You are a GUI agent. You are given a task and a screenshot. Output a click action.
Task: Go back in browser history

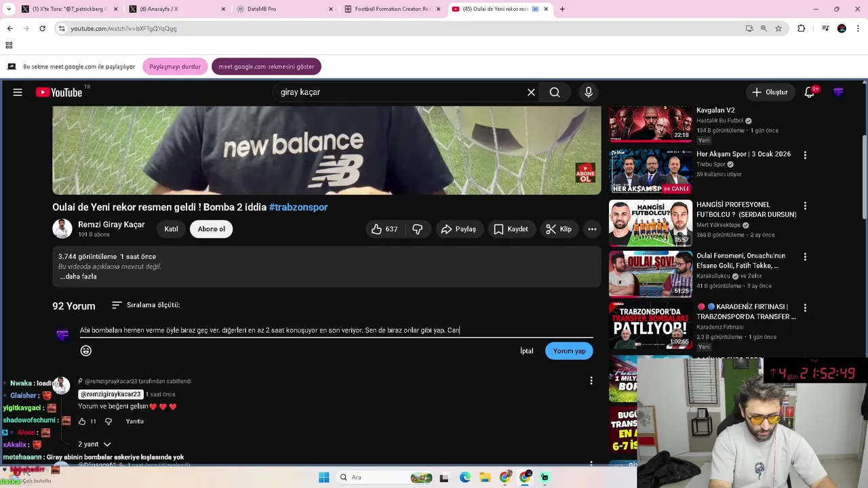click(x=9, y=28)
